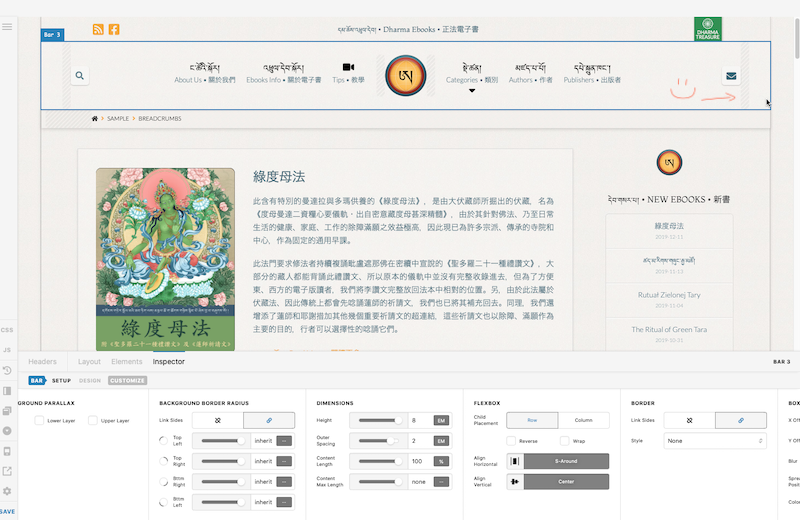Open the Authors menu link
The width and height of the screenshot is (800, 520).
pos(531,75)
